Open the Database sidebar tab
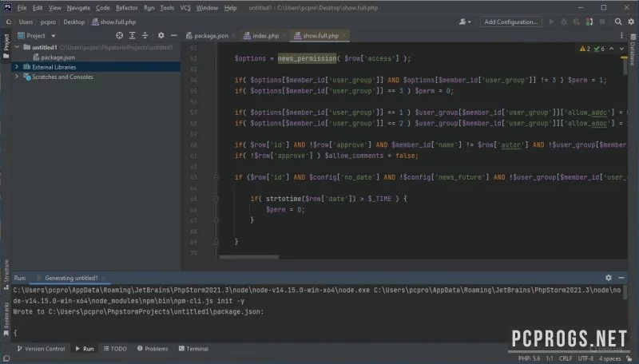639x364 pixels. tap(633, 49)
